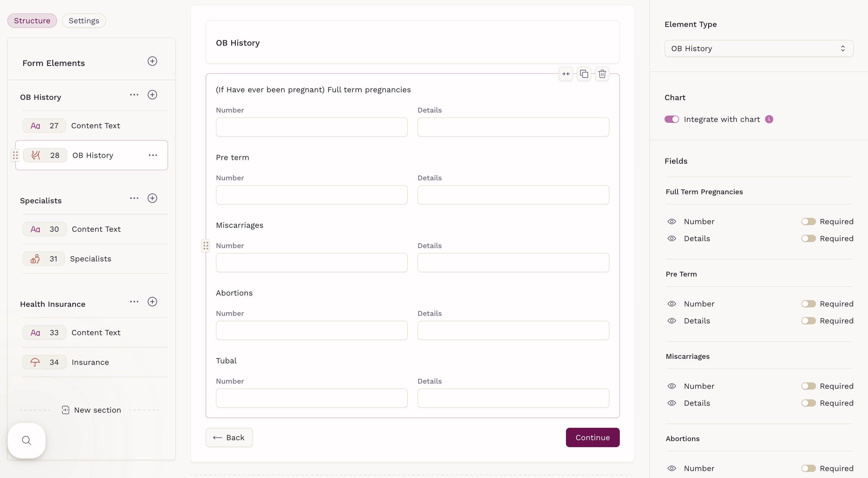Click the info icon next to Integrate with chart
This screenshot has height=478, width=868.
pyautogui.click(x=769, y=119)
